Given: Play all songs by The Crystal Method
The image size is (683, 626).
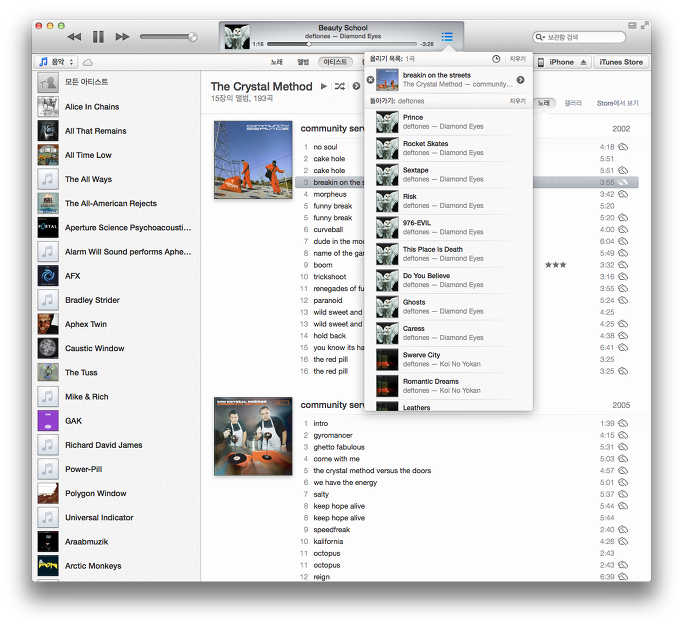Looking at the screenshot, I should coord(324,86).
